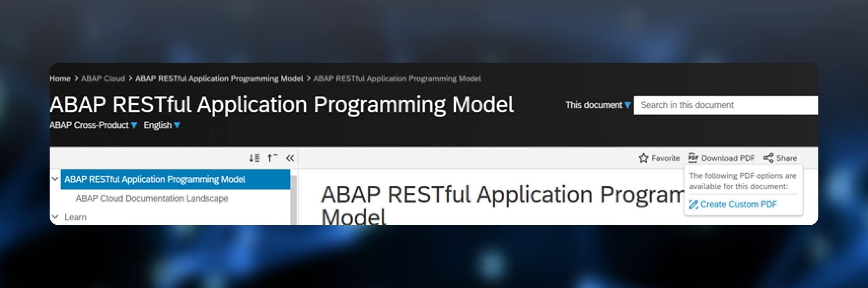The height and width of the screenshot is (288, 868).
Task: Click the large page title in the header
Action: click(282, 105)
